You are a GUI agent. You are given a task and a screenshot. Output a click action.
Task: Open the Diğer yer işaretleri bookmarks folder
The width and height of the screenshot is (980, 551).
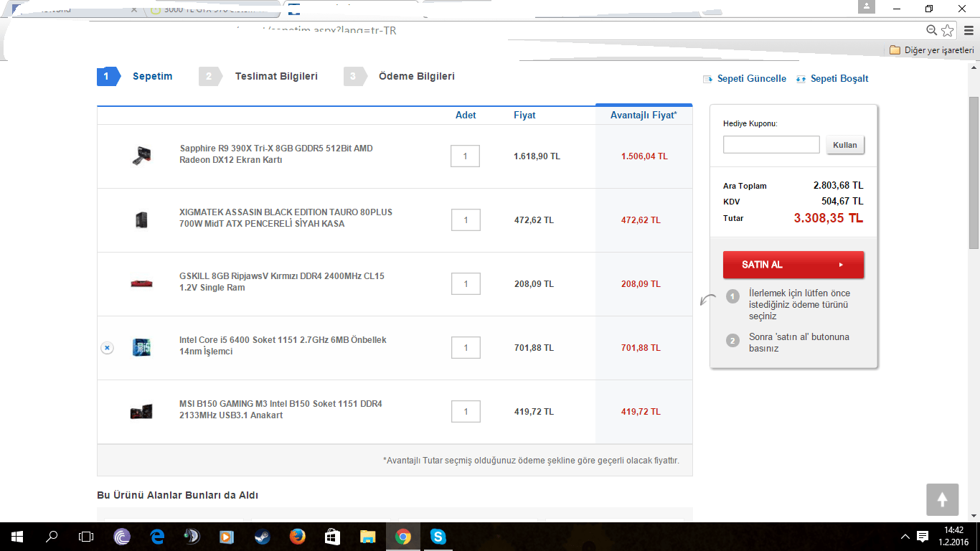pos(933,50)
